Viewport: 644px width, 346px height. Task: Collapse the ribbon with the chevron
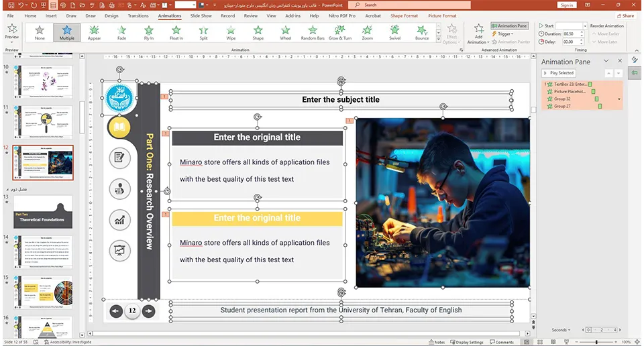point(637,50)
